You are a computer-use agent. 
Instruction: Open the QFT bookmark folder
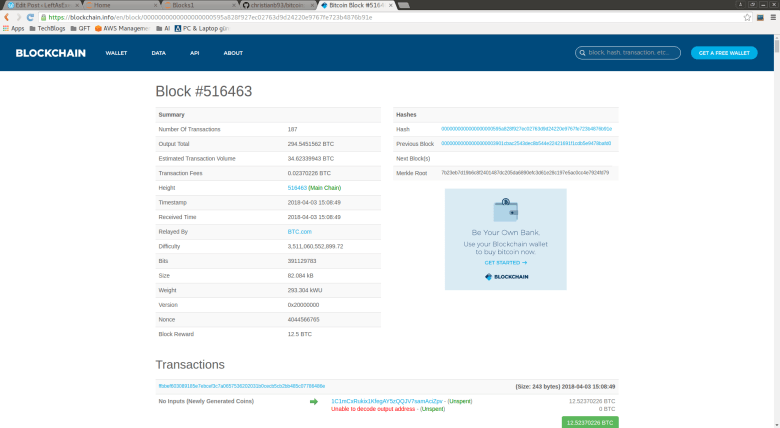click(x=80, y=28)
